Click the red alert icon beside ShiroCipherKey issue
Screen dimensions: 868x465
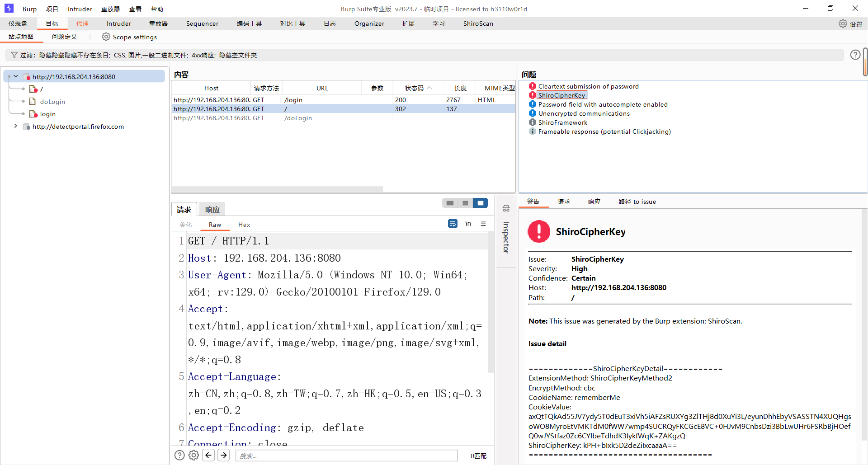click(533, 95)
